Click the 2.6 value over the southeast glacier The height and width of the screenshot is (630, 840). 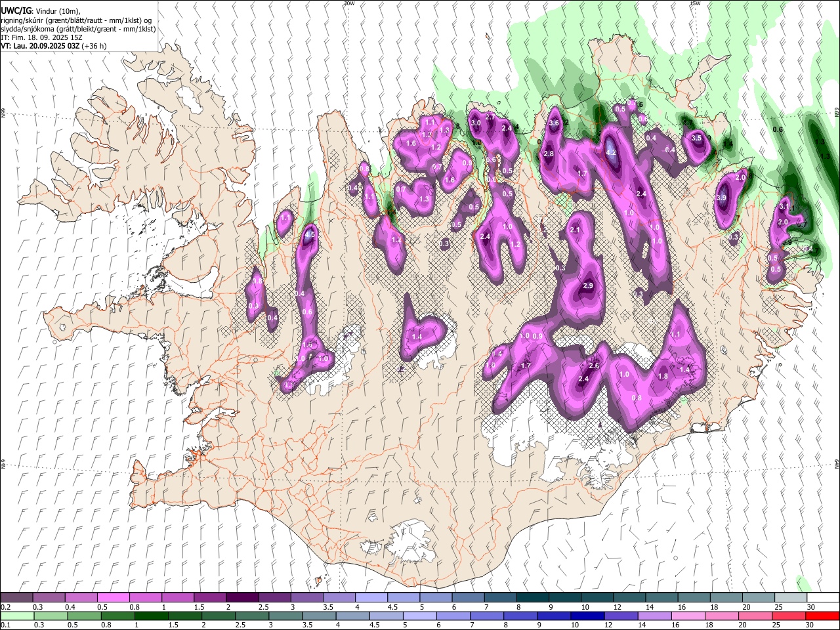pyautogui.click(x=594, y=366)
